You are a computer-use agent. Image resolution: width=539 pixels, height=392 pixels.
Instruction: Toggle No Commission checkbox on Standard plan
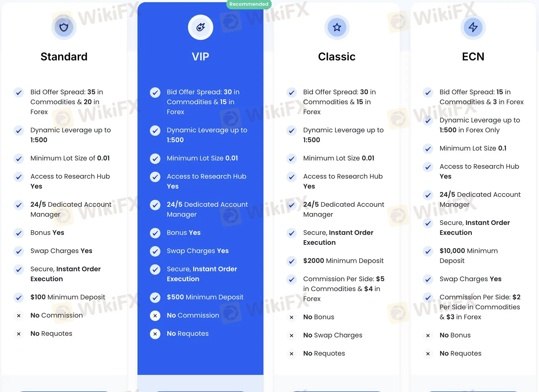(18, 315)
